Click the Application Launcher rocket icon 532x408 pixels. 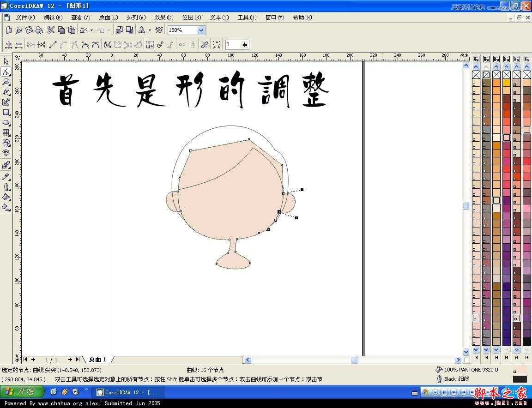pyautogui.click(x=141, y=30)
